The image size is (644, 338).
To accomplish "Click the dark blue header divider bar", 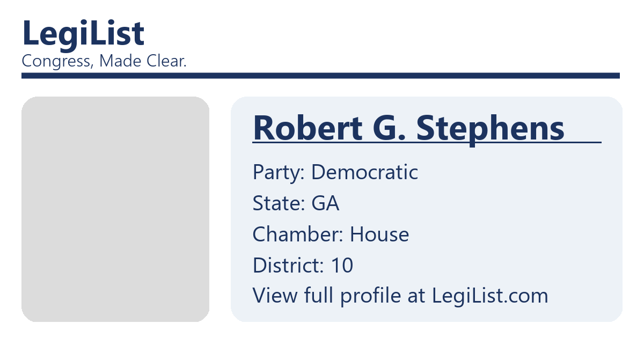I will [x=320, y=76].
